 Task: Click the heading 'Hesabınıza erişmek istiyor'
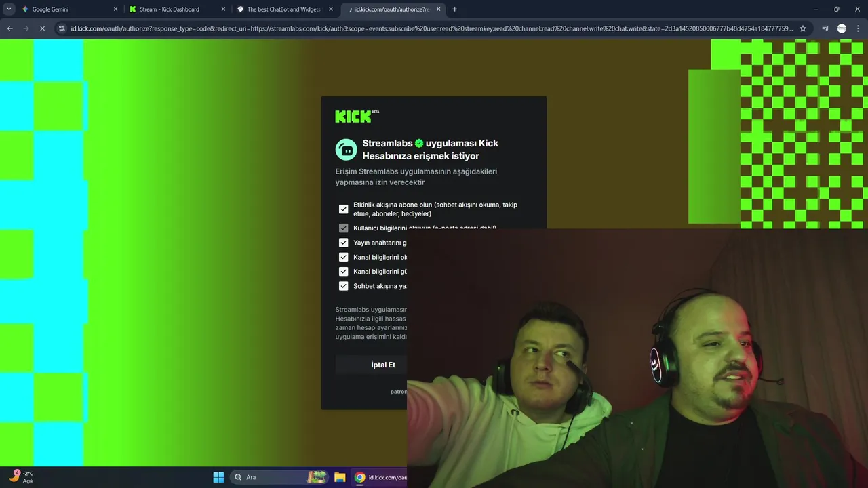tap(421, 156)
